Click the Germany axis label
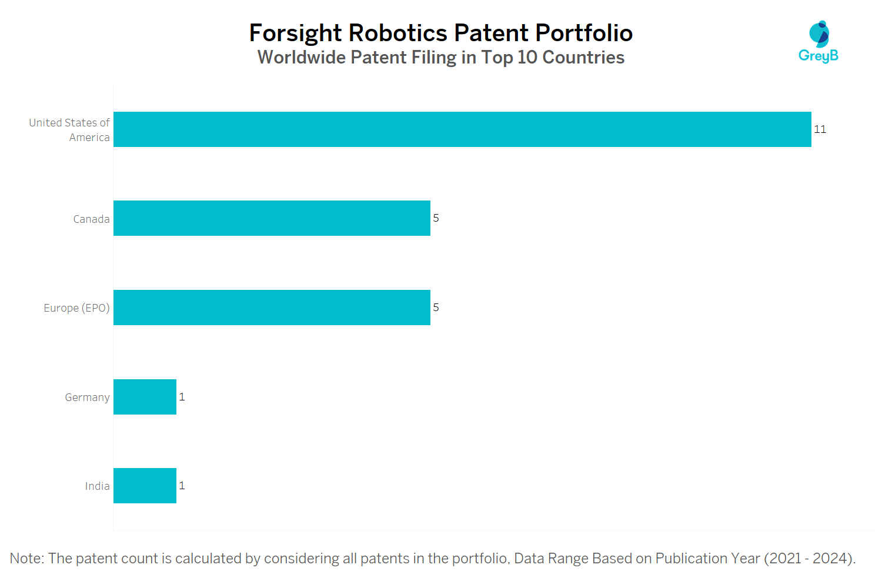Viewport: 882px width, 588px height. tap(87, 397)
